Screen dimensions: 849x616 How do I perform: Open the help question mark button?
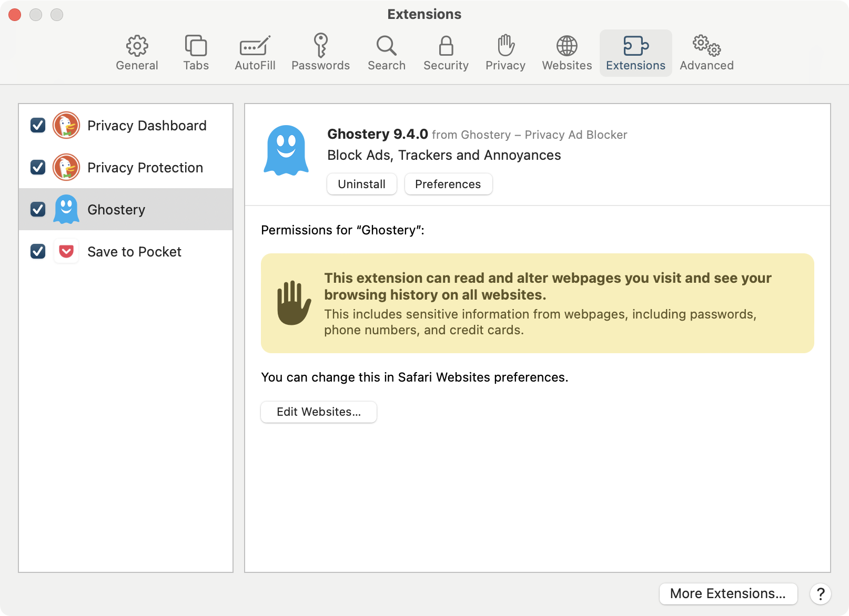[x=821, y=594]
